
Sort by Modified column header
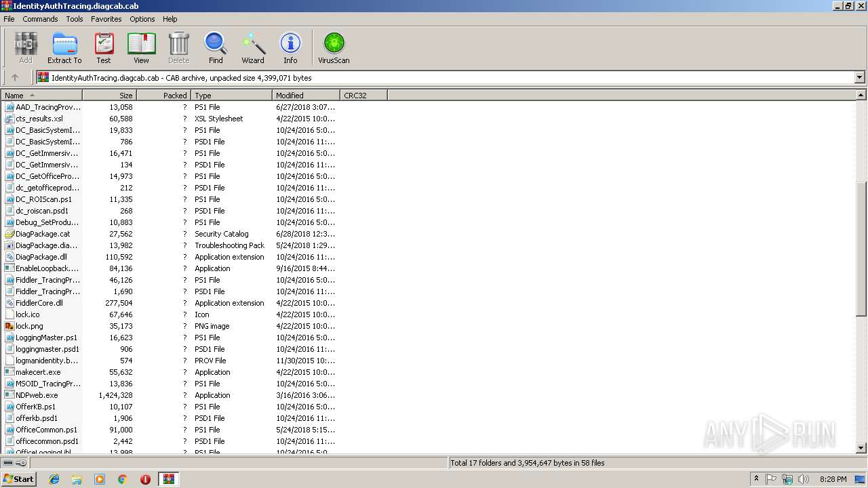coord(306,96)
